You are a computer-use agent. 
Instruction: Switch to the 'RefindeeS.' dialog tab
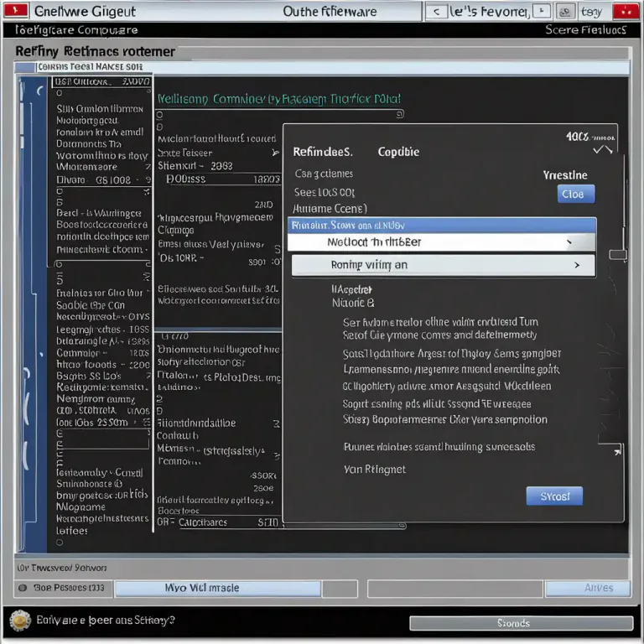(x=322, y=152)
